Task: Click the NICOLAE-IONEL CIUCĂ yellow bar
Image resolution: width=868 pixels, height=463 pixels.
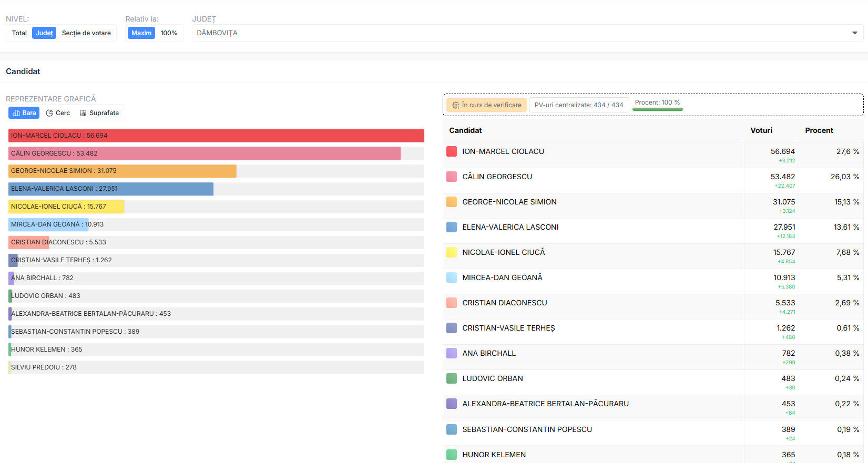Action: tap(66, 207)
